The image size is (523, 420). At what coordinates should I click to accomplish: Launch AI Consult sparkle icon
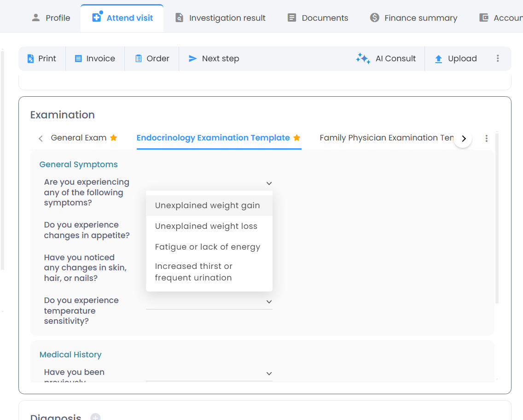click(x=363, y=58)
